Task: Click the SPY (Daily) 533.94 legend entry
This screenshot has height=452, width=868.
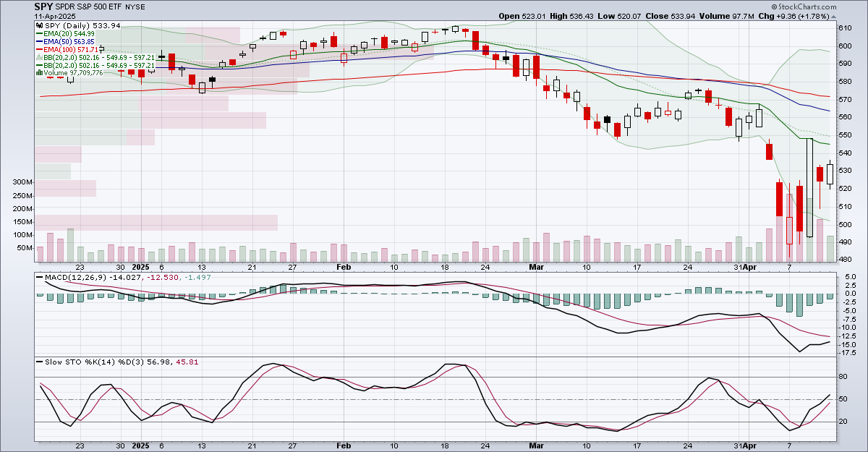Action: [81, 25]
